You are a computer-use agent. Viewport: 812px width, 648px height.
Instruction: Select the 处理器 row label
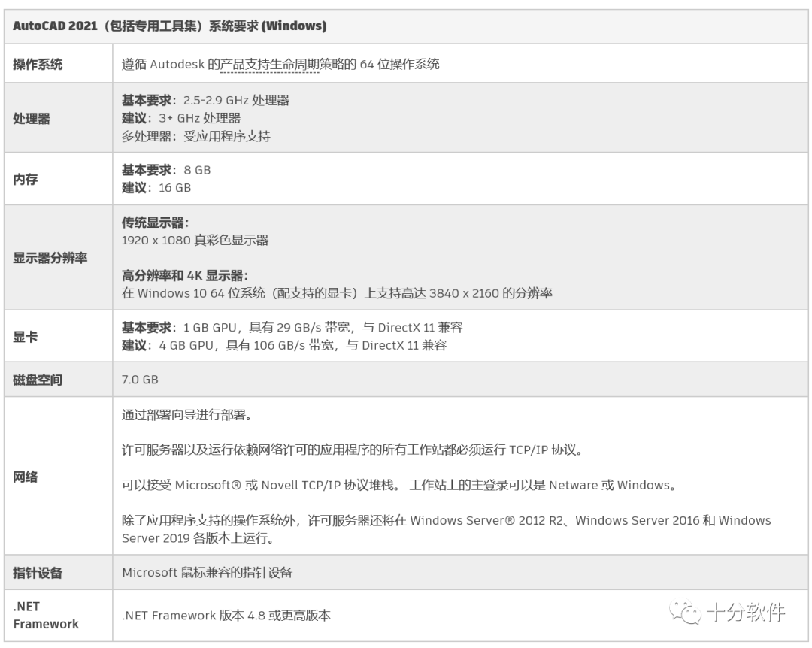[x=31, y=119]
